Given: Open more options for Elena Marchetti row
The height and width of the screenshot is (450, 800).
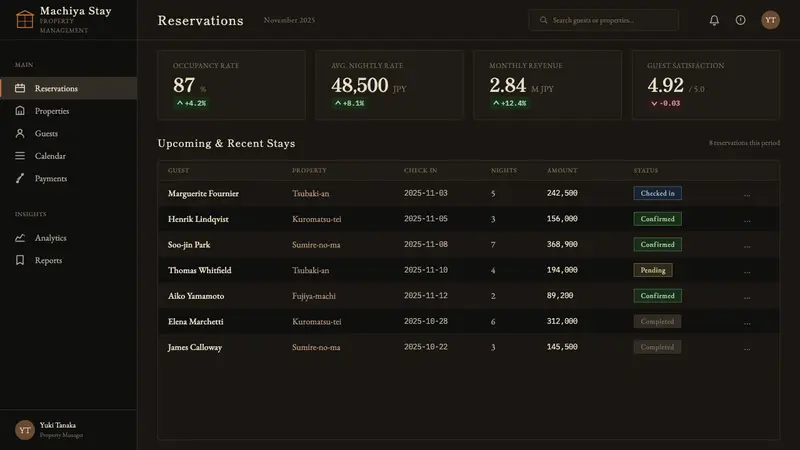Looking at the screenshot, I should (x=747, y=322).
